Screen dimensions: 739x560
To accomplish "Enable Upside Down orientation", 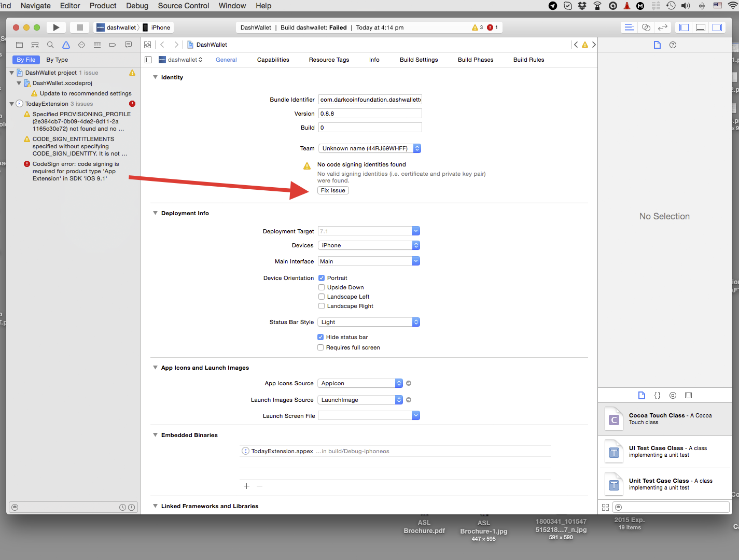I will [x=322, y=287].
